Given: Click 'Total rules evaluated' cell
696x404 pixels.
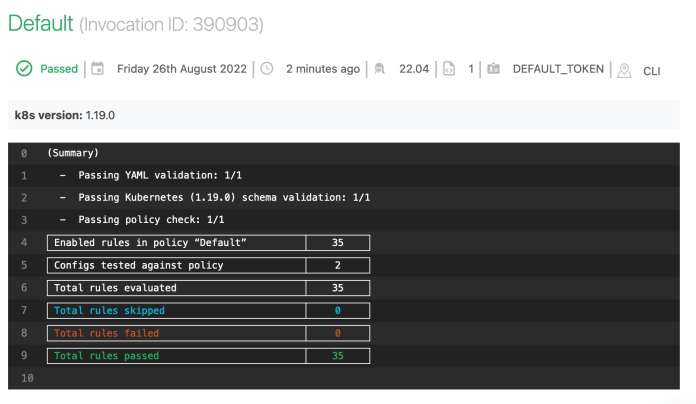Looking at the screenshot, I should tap(177, 288).
